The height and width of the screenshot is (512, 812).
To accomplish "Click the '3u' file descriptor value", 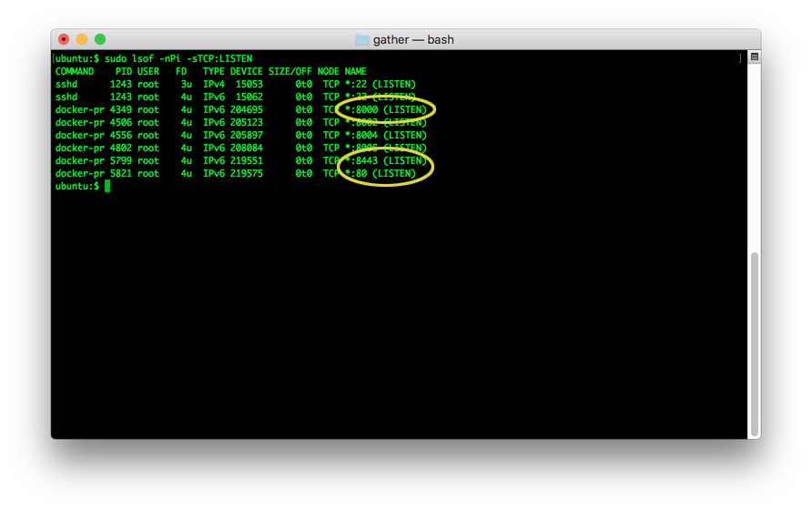I will [x=187, y=84].
